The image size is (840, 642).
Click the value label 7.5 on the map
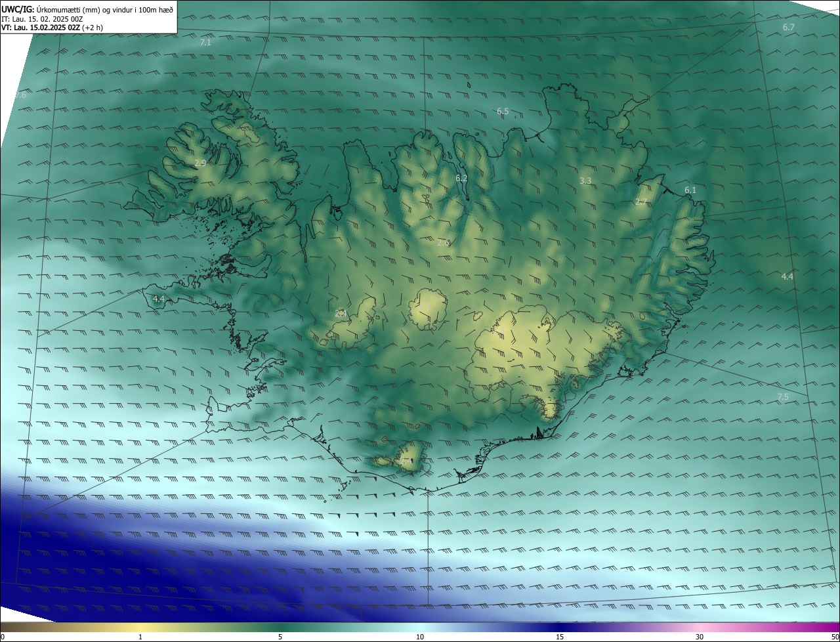point(783,397)
